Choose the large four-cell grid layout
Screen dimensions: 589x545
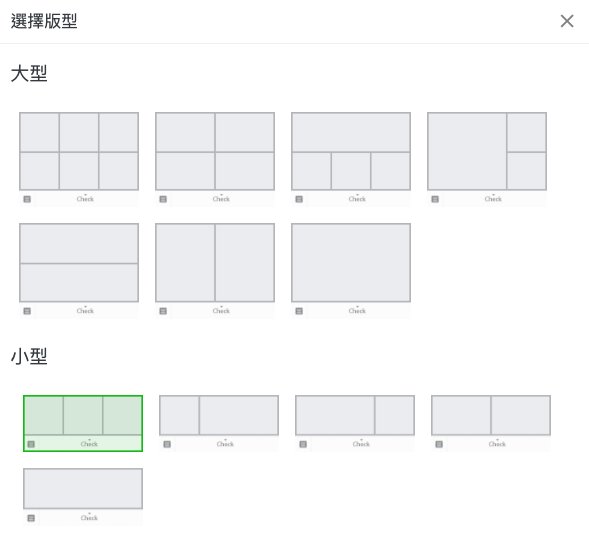pos(215,159)
